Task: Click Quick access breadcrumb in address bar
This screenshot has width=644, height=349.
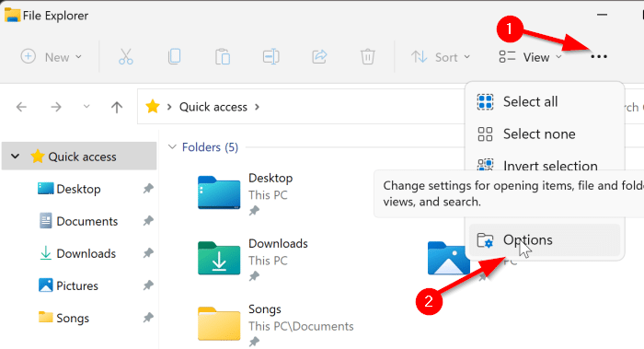Action: point(213,108)
